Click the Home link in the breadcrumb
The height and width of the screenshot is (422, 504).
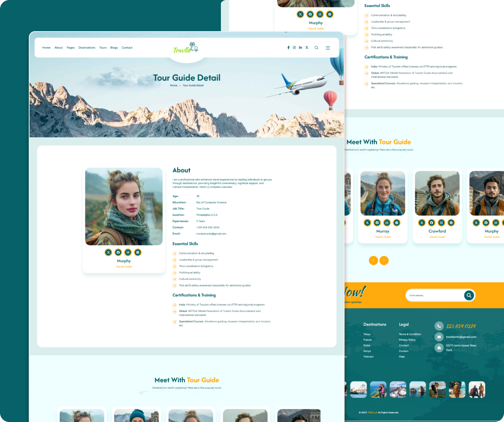pyautogui.click(x=173, y=86)
